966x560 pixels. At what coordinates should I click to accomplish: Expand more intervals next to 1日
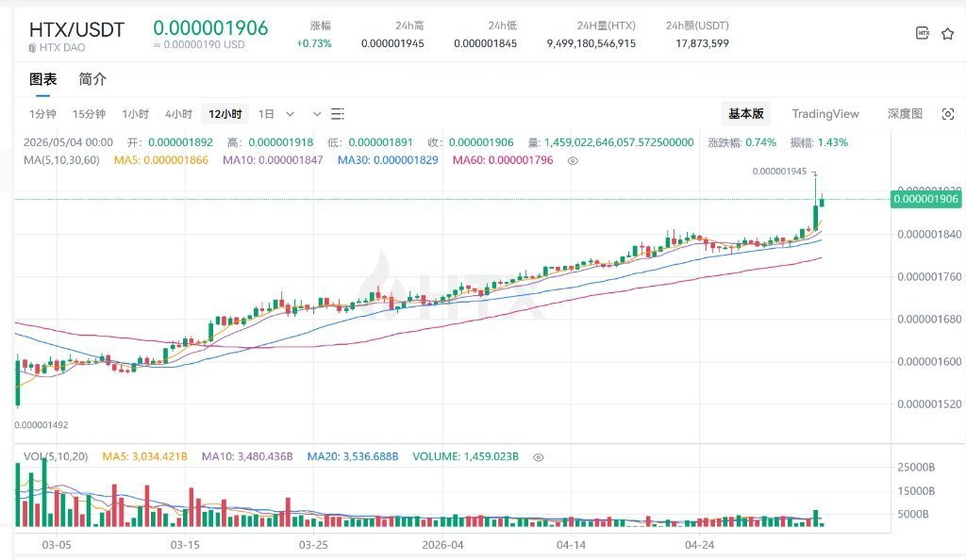click(291, 114)
